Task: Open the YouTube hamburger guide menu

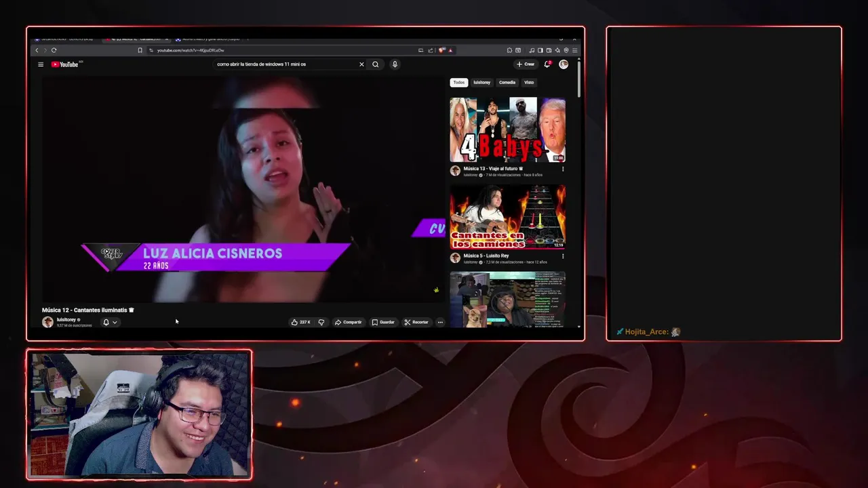Action: (41, 64)
